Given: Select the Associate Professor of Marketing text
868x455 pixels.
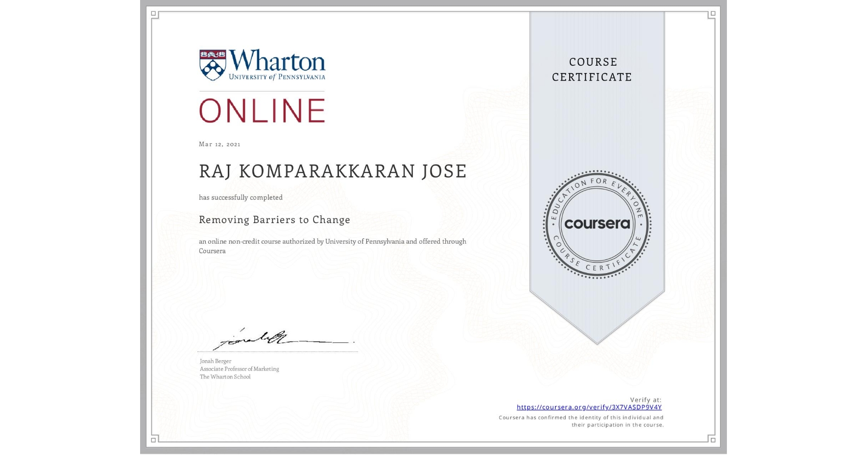Looking at the screenshot, I should click(x=239, y=369).
